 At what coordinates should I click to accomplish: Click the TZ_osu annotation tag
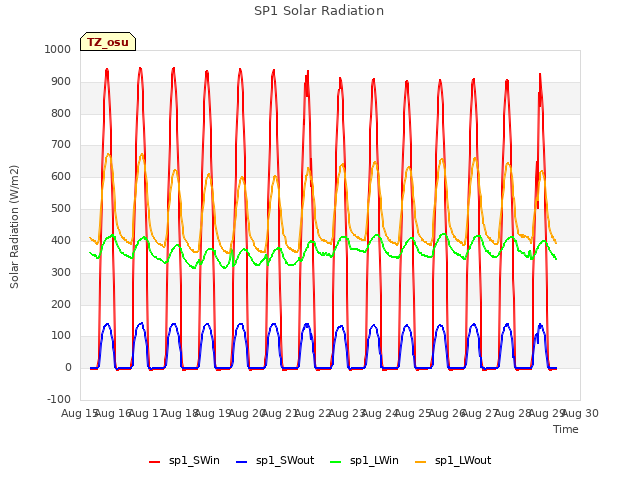[x=108, y=42]
